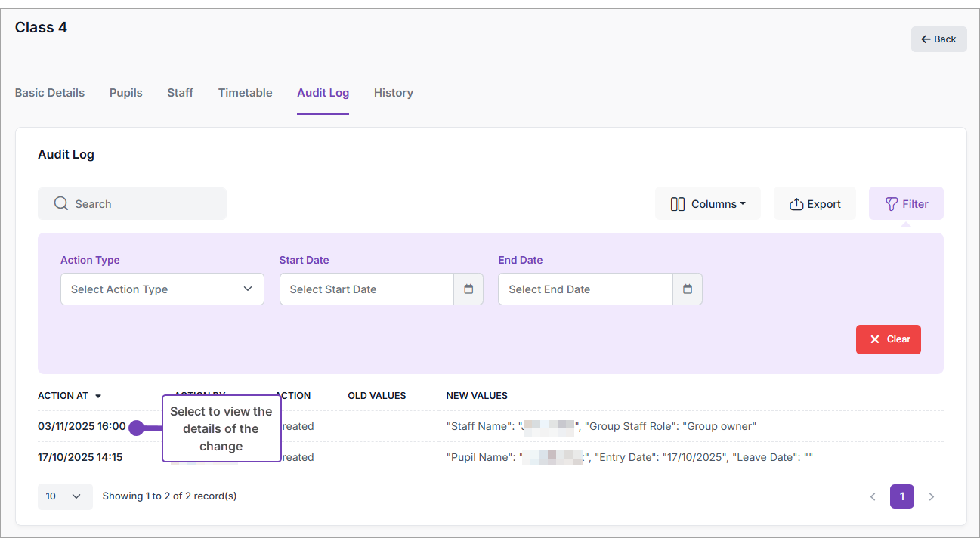Image resolution: width=980 pixels, height=538 pixels.
Task: Toggle the Filter panel
Action: (906, 204)
